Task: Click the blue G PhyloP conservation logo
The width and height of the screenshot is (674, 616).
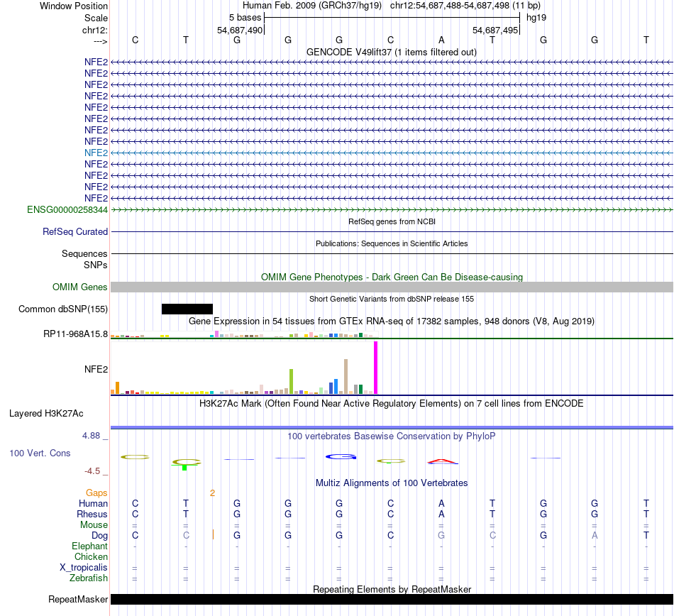Action: (x=341, y=456)
